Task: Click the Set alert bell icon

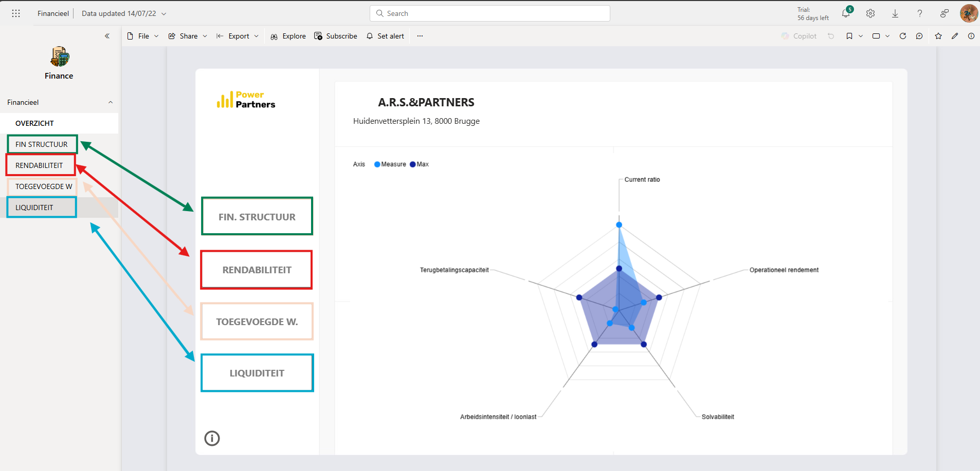Action: [x=370, y=36]
